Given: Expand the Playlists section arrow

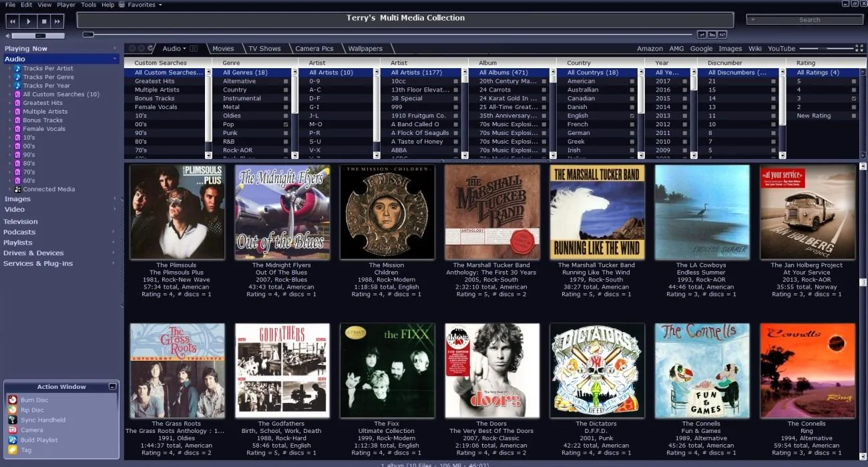Looking at the screenshot, I should (x=115, y=243).
